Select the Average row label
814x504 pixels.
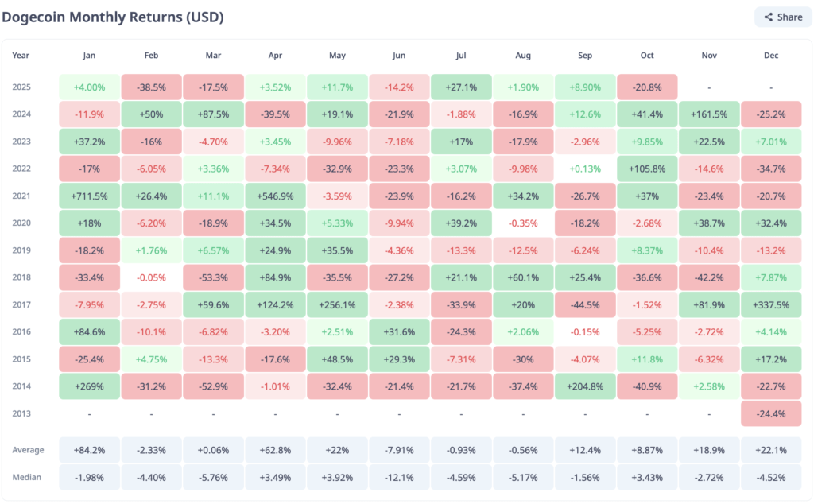point(28,449)
